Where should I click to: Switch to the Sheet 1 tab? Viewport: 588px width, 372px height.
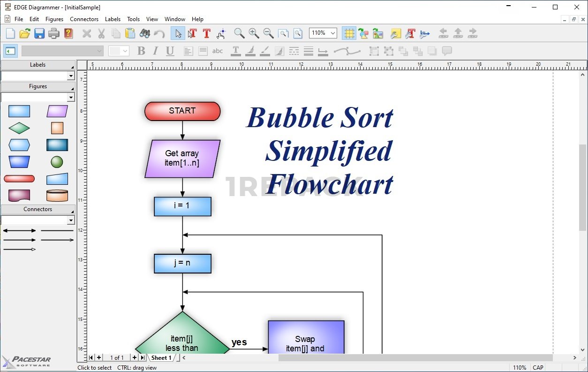pos(161,358)
